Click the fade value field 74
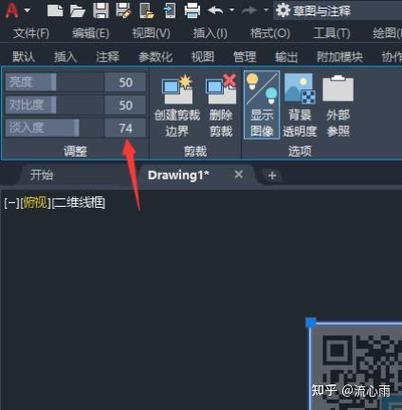 click(x=125, y=128)
